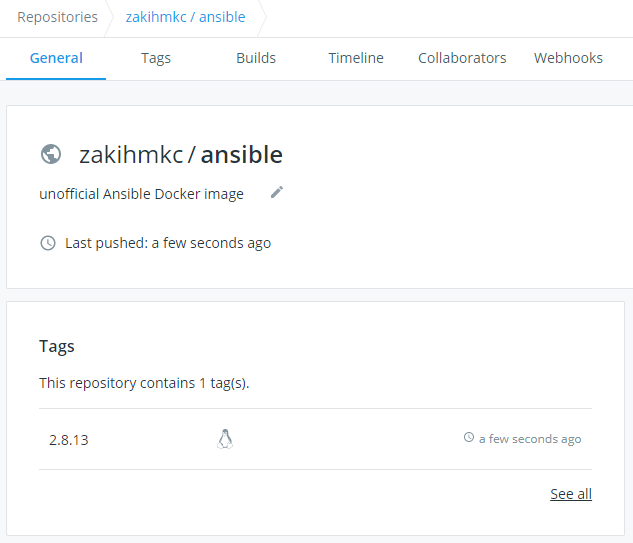Image resolution: width=633 pixels, height=543 pixels.
Task: Click 'a few seconds ago' in the tag row
Action: [x=530, y=439]
